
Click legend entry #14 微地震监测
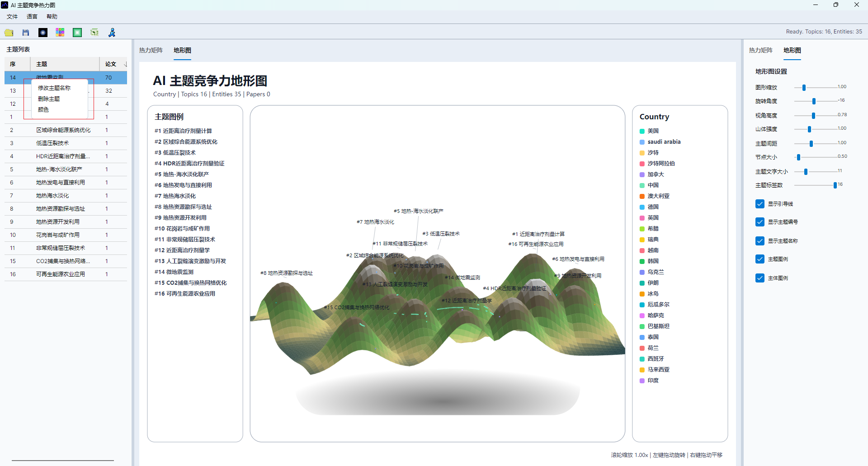[x=174, y=272]
